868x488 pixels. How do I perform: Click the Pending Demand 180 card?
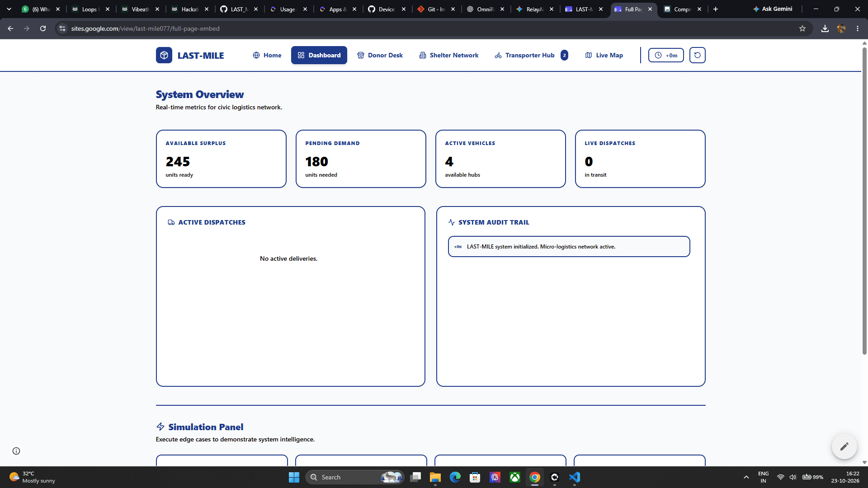point(361,159)
